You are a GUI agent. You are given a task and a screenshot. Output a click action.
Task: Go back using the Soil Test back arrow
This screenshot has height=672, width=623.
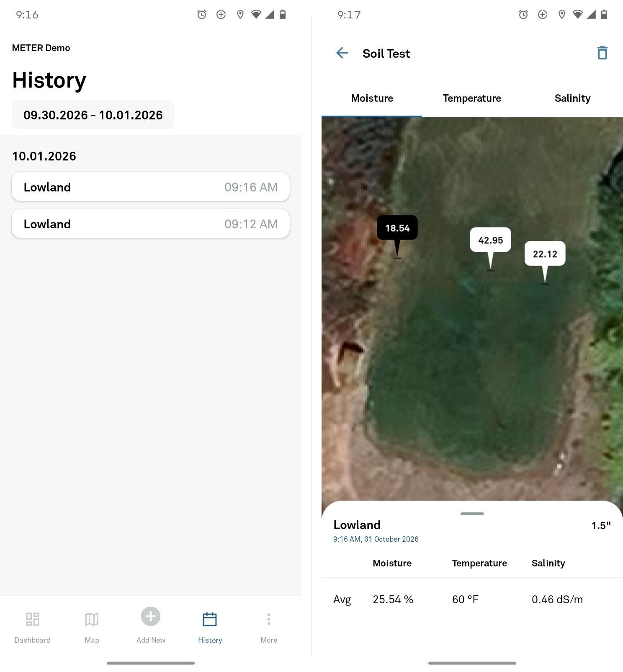(x=342, y=53)
